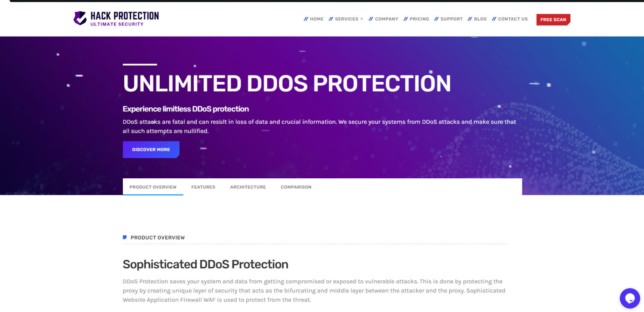Open the CONTACT US link
This screenshot has height=312, width=644.
click(x=512, y=19)
